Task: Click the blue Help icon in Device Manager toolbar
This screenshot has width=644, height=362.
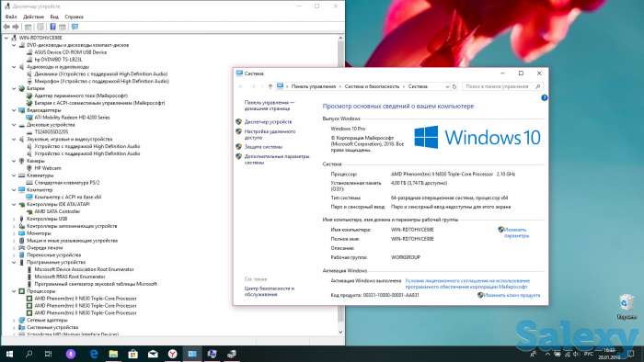Action: coord(53,27)
